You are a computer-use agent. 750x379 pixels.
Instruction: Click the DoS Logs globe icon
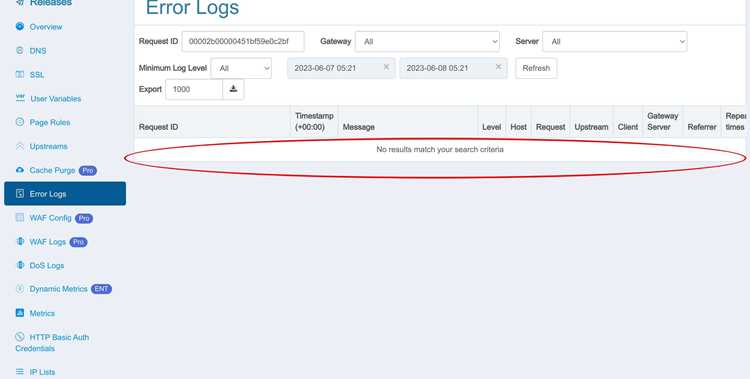[20, 265]
